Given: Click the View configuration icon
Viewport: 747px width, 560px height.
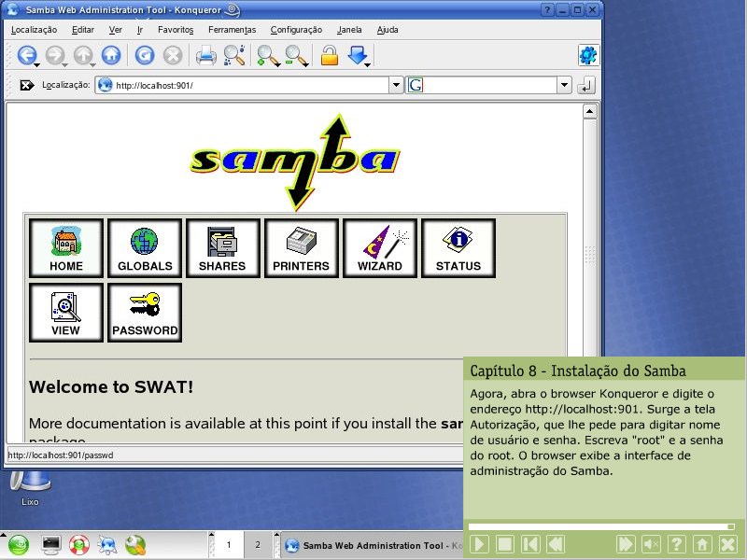Looking at the screenshot, I should tap(65, 313).
